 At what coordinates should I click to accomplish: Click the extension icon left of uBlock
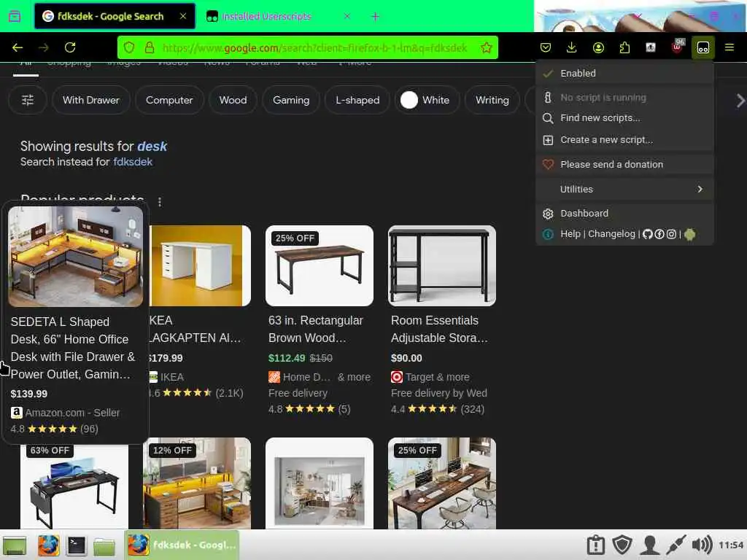click(x=650, y=47)
